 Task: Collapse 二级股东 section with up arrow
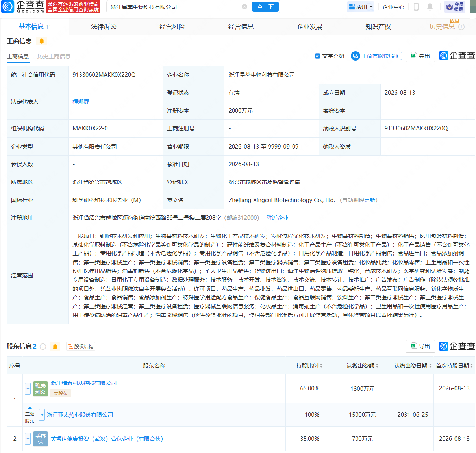(x=30, y=408)
